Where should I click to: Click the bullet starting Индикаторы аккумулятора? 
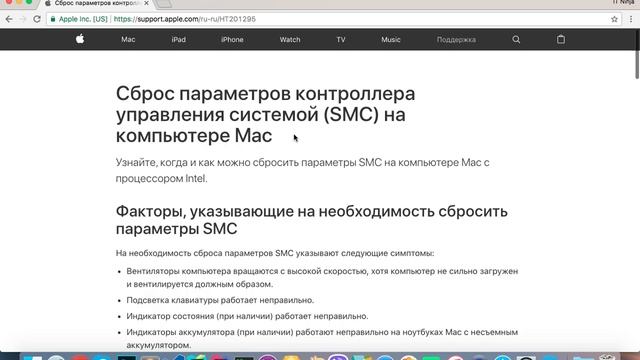(322, 338)
